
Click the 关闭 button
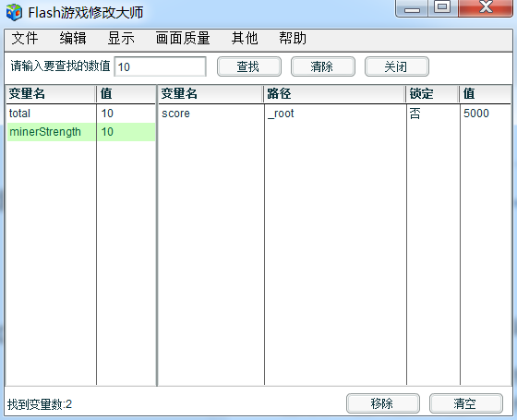[x=397, y=66]
